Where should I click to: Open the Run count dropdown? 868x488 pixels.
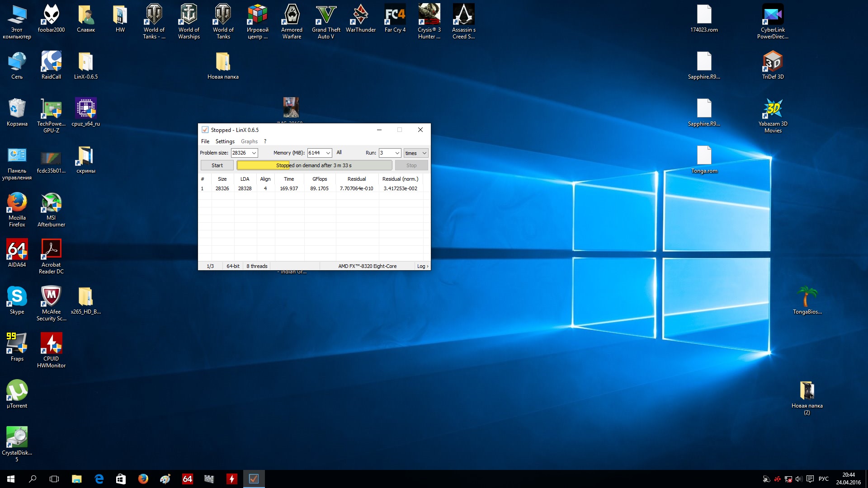397,153
